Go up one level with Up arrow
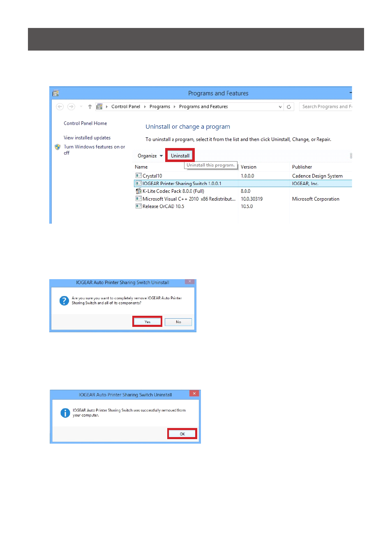This screenshot has height=560, width=392. click(90, 107)
